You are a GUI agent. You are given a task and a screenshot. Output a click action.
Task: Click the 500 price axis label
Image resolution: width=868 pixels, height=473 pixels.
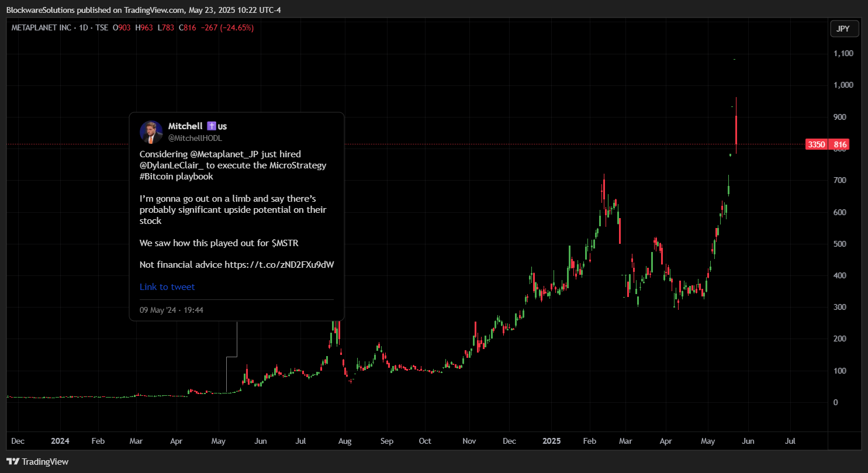click(x=841, y=244)
